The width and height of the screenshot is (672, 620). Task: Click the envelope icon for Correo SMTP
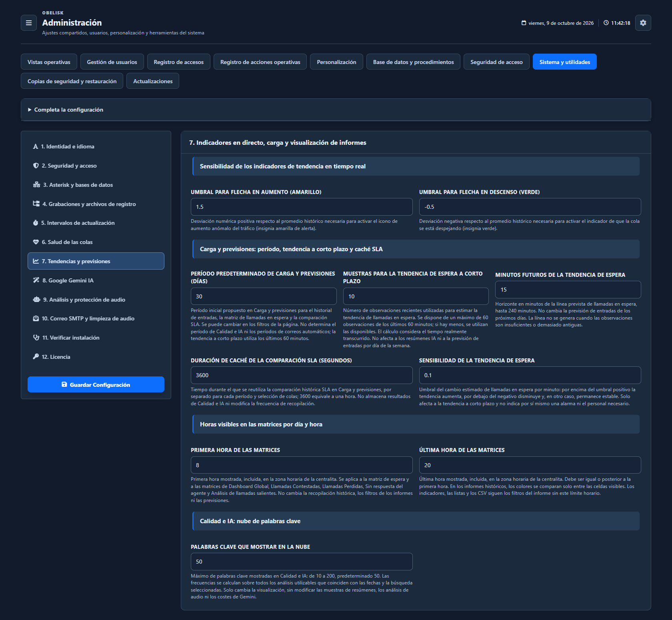coord(36,318)
